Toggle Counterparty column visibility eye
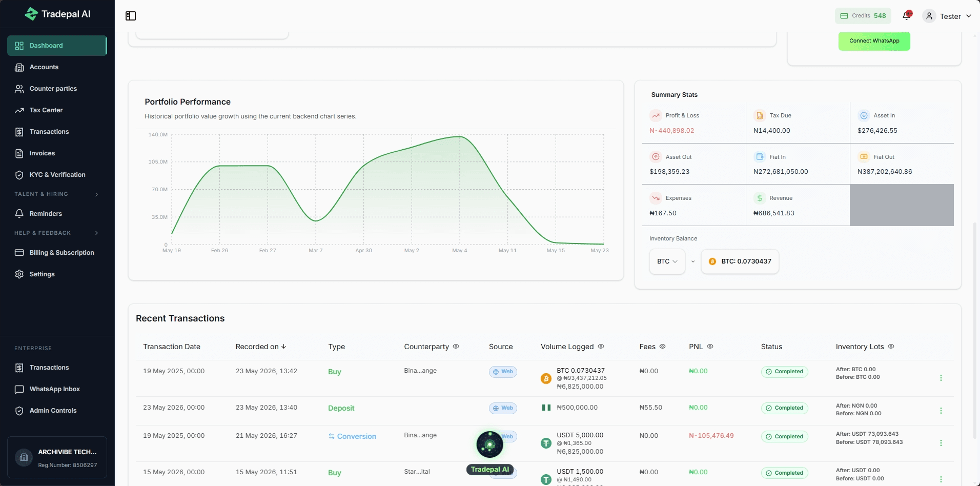980x486 pixels. pyautogui.click(x=456, y=347)
